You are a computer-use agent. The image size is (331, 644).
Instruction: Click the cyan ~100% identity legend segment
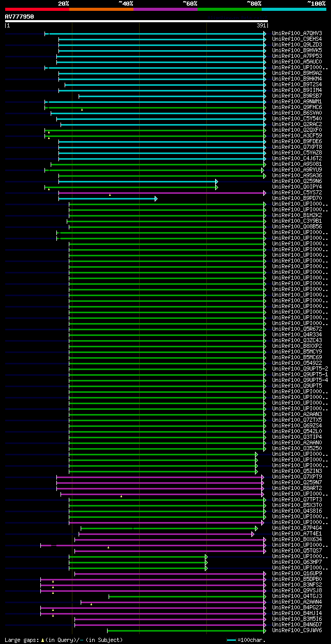pos(294,9)
